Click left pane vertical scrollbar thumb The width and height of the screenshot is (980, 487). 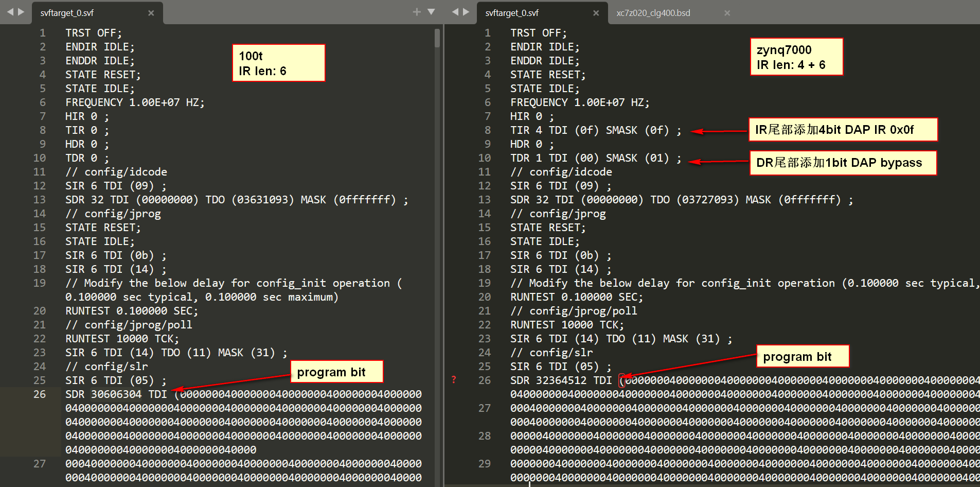[x=437, y=38]
